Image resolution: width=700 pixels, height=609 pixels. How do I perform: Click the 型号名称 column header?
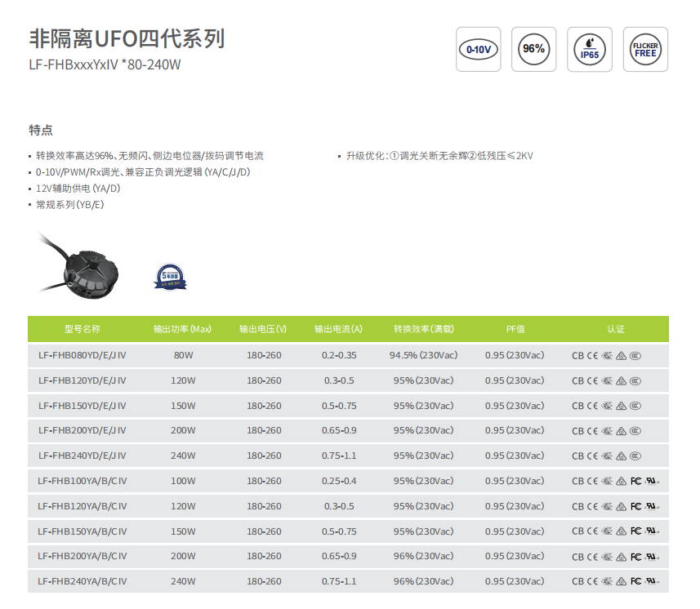82,329
